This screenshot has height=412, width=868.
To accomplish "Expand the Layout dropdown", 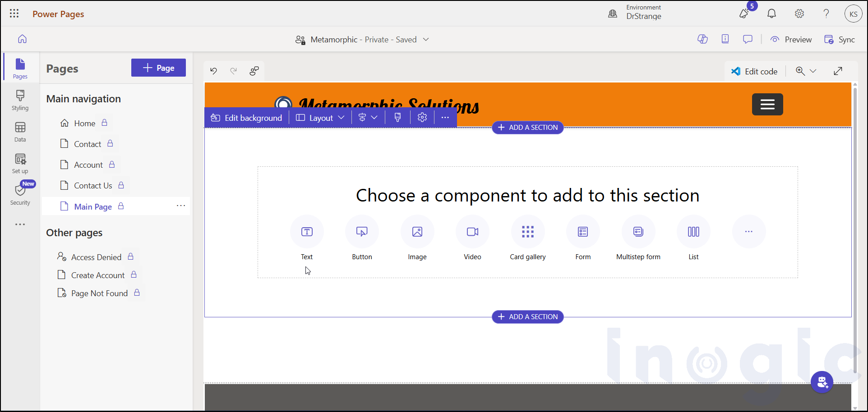I will click(x=320, y=118).
